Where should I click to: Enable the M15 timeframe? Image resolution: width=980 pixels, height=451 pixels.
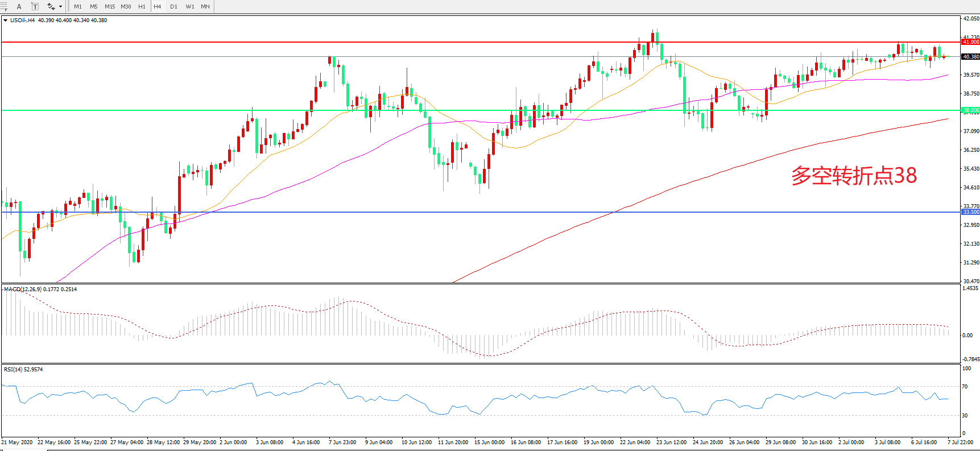tap(110, 7)
